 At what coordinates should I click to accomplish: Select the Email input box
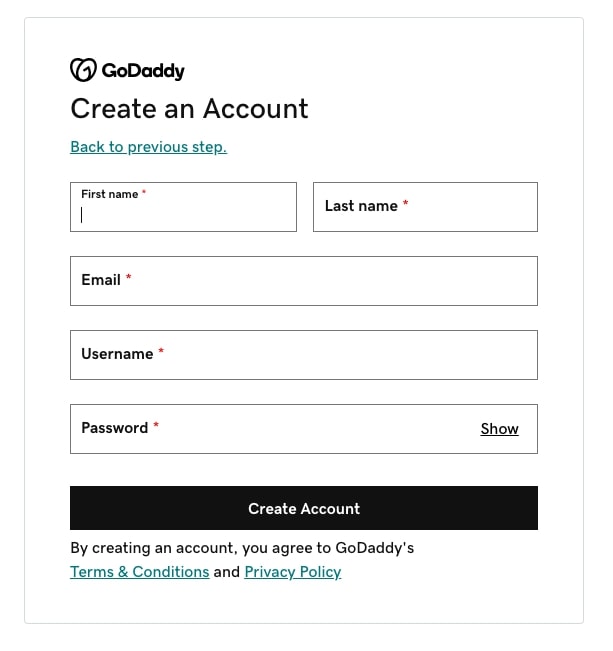304,281
